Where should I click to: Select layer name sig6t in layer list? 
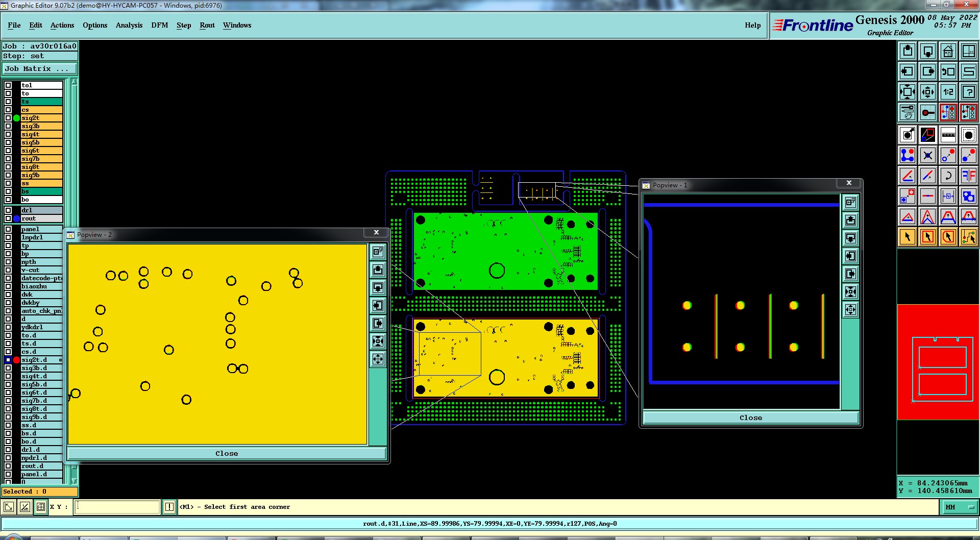(41, 151)
